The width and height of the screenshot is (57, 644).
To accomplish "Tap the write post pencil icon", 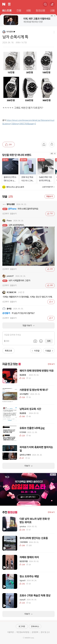I will point(52,4).
